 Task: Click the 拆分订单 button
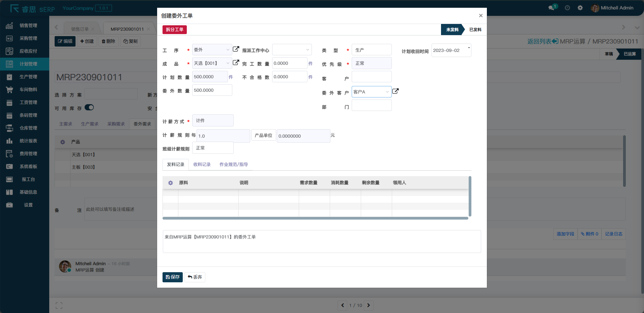(x=174, y=29)
